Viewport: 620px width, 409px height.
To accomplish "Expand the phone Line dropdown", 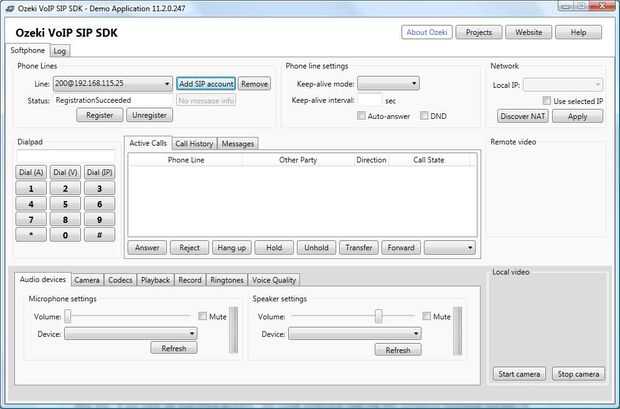I will pyautogui.click(x=113, y=83).
